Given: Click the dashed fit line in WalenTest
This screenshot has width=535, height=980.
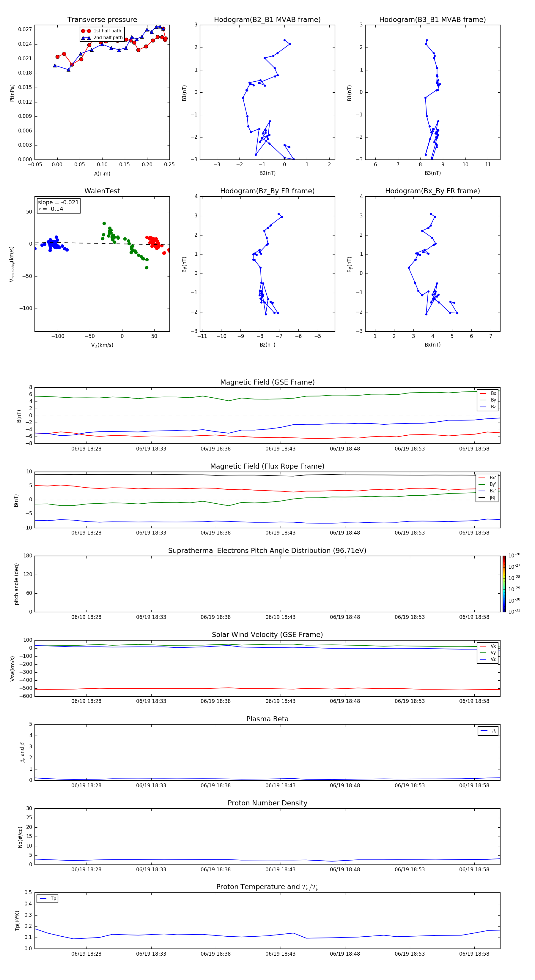Looking at the screenshot, I should click(102, 244).
